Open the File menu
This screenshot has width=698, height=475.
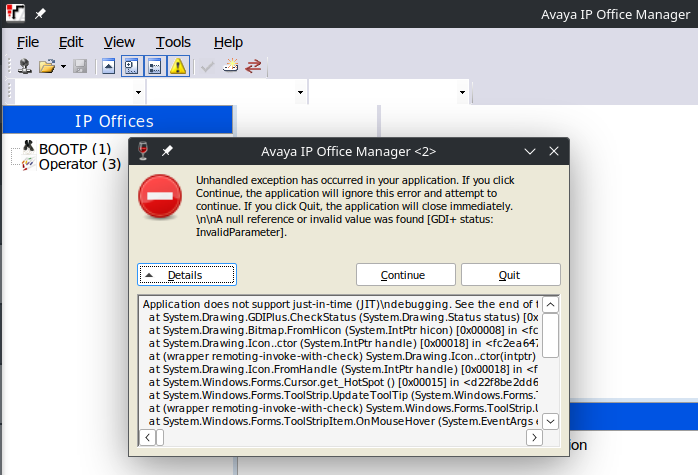(28, 42)
